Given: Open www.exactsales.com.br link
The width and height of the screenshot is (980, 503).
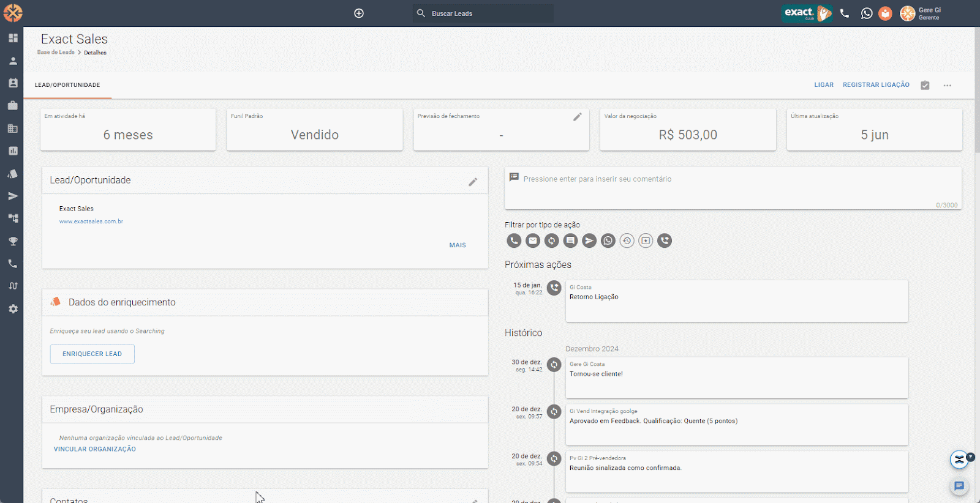Looking at the screenshot, I should 91,222.
